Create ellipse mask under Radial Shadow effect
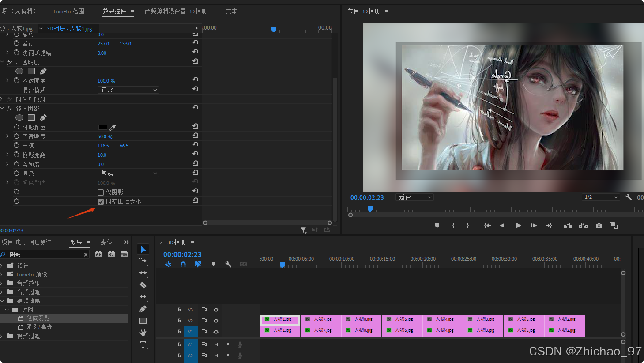 [x=19, y=117]
